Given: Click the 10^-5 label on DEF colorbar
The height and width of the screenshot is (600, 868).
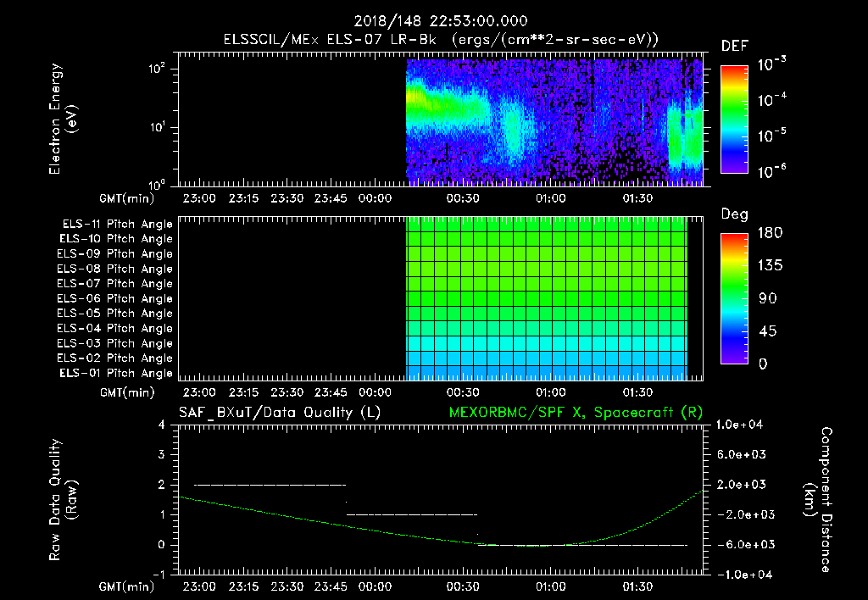Looking at the screenshot, I should (771, 135).
